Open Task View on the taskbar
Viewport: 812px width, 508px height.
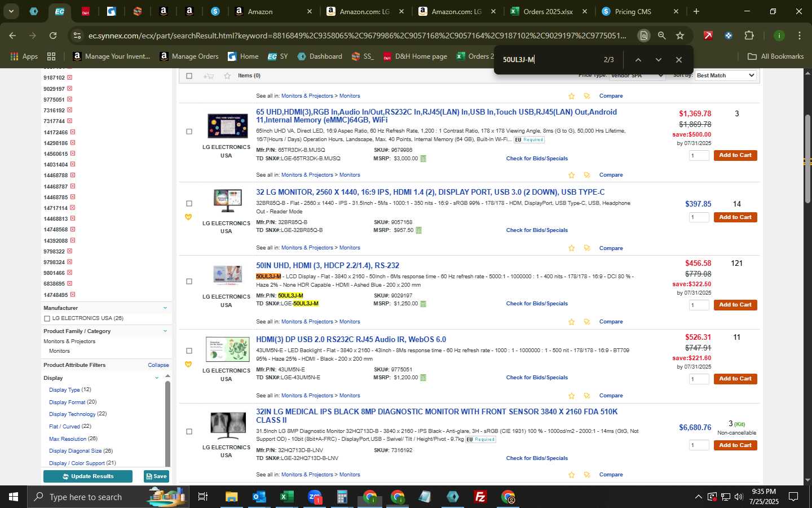click(203, 497)
